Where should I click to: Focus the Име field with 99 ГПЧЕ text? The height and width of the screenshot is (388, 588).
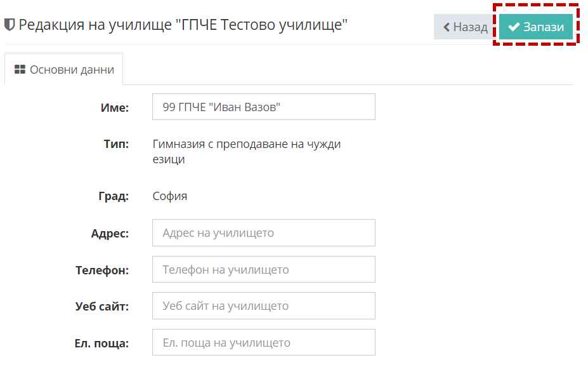pos(263,107)
